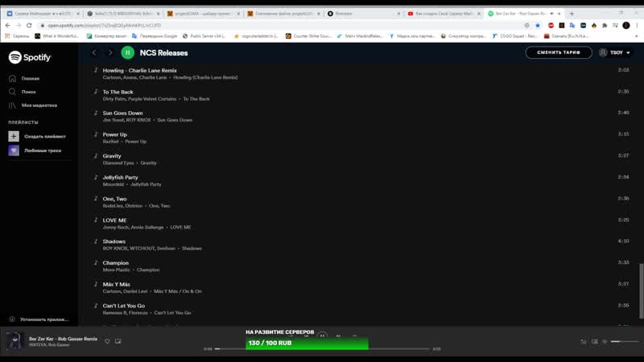Open the Любимые треки liked songs icon
Screen dimensions: 644x362
pos(14,150)
